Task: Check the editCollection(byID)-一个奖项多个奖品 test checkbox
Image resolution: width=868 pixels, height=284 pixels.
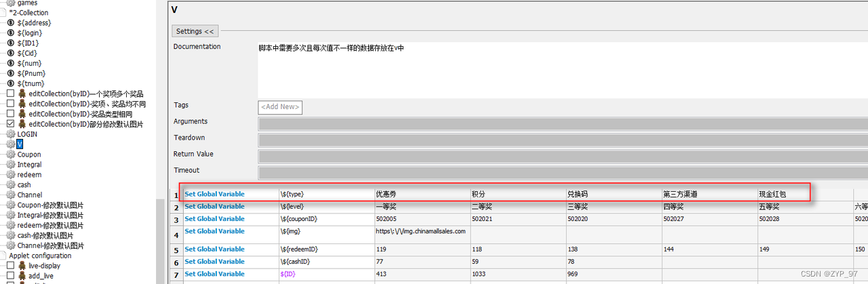Action: click(x=10, y=94)
